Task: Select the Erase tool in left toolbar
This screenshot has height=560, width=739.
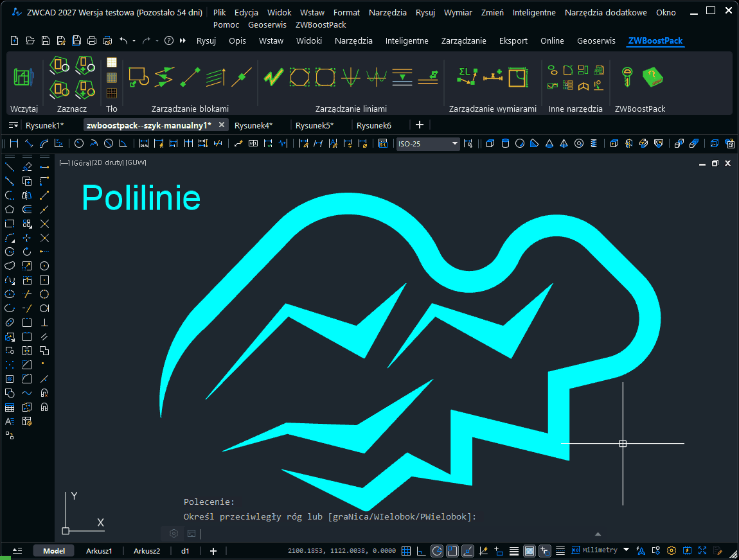Action: point(27,167)
